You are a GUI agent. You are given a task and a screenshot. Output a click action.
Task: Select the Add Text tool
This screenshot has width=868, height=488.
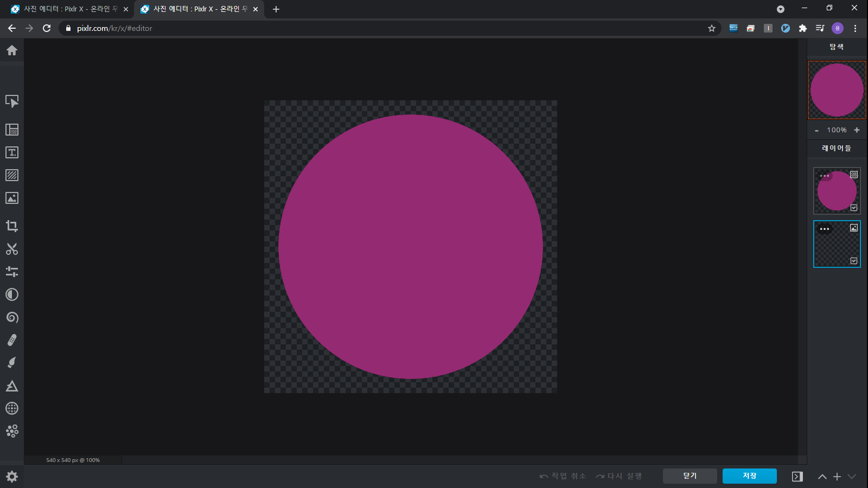(x=12, y=152)
